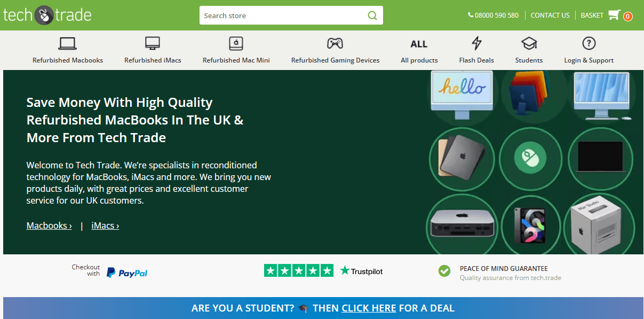Image resolution: width=644 pixels, height=319 pixels.
Task: Follow the Macbooks › link
Action: pos(49,225)
